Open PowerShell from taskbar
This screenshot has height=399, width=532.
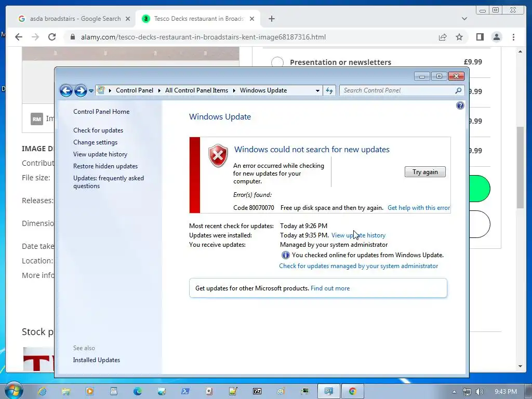185,391
